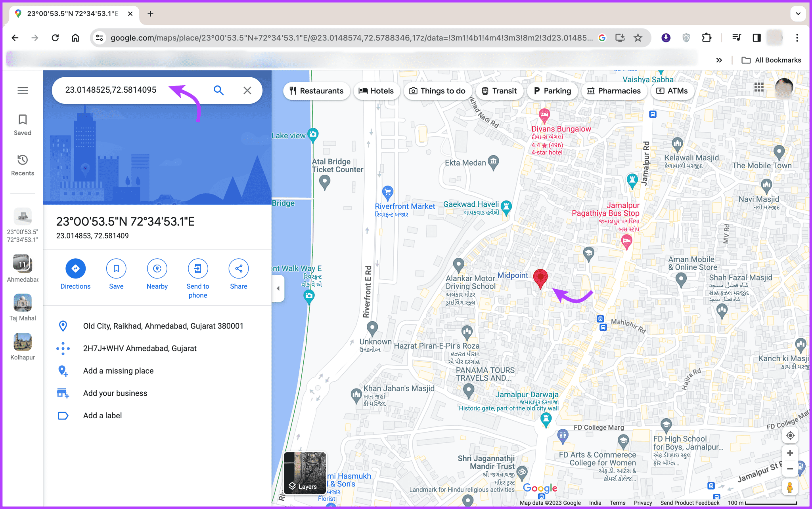
Task: Expand hidden bookmarks with double-arrow
Action: tap(719, 60)
